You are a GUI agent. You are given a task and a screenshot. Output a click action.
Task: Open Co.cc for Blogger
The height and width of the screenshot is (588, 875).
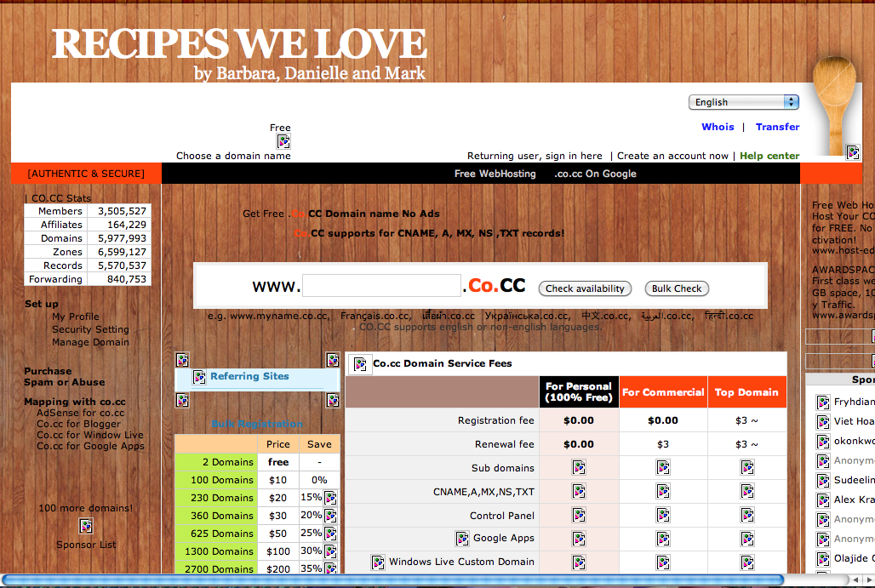click(78, 424)
